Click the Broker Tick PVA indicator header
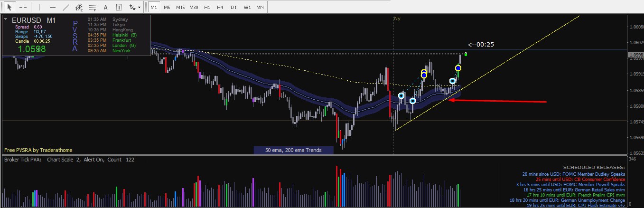Viewport: 644px width, 208px height. pyautogui.click(x=69, y=160)
